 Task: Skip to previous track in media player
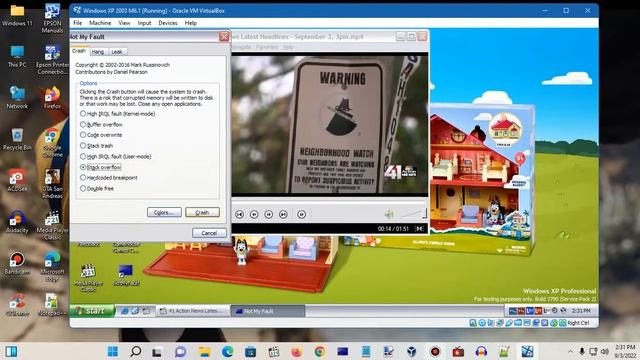239,214
